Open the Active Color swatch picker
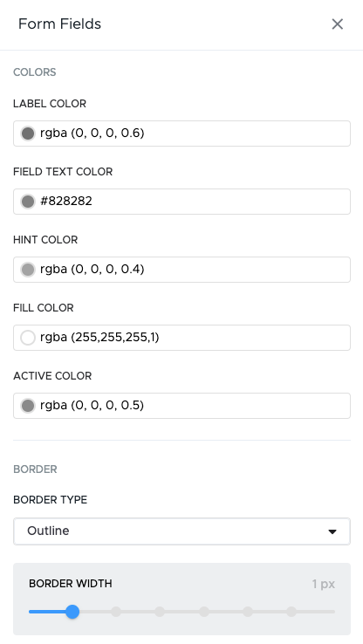This screenshot has height=644, width=363. [28, 406]
